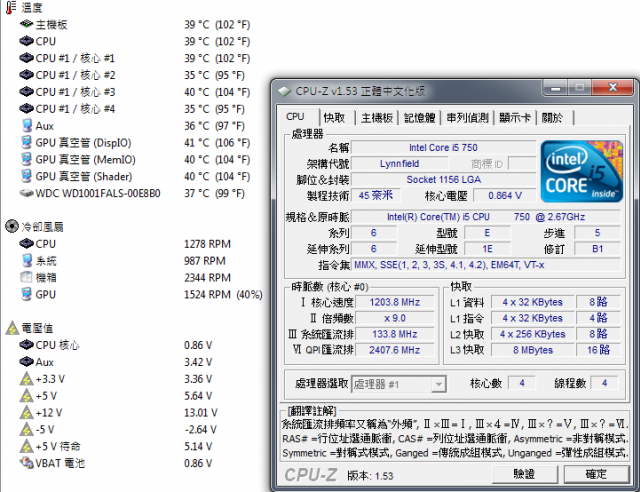Open the 處理器選取 processor dropdown

pyautogui.click(x=399, y=384)
